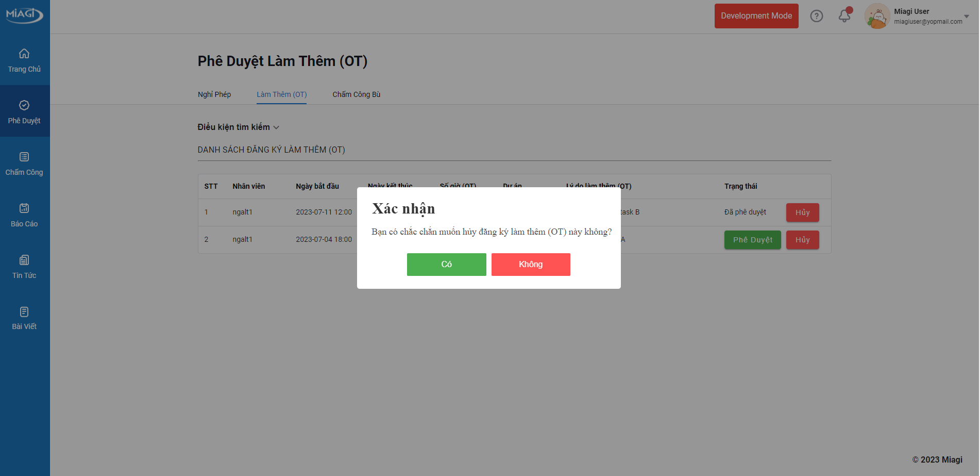Open Báo Cáo report sidebar icon
980x476 pixels.
24,208
